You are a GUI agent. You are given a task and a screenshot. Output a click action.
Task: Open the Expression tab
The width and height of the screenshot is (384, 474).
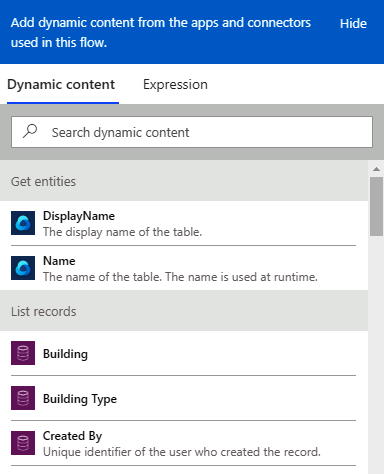coord(175,85)
